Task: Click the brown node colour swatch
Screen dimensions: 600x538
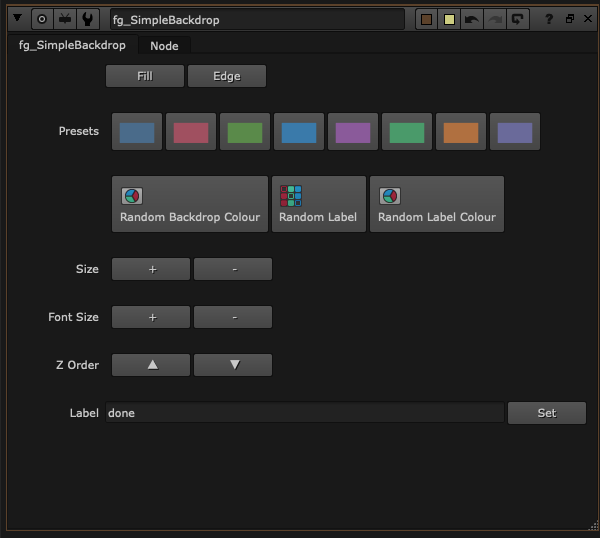Action: 426,19
